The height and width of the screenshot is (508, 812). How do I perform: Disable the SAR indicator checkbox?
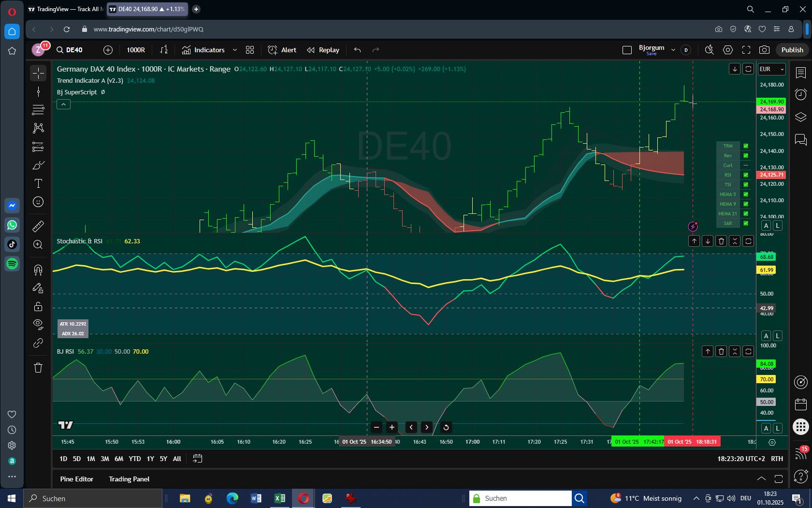pyautogui.click(x=746, y=223)
